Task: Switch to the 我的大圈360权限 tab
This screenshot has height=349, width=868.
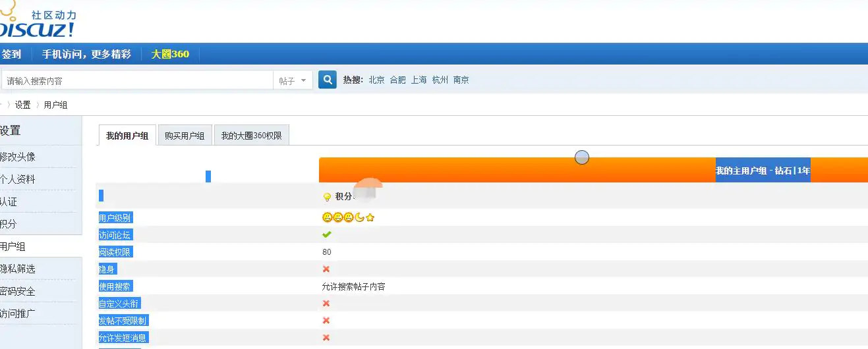Action: tap(251, 136)
